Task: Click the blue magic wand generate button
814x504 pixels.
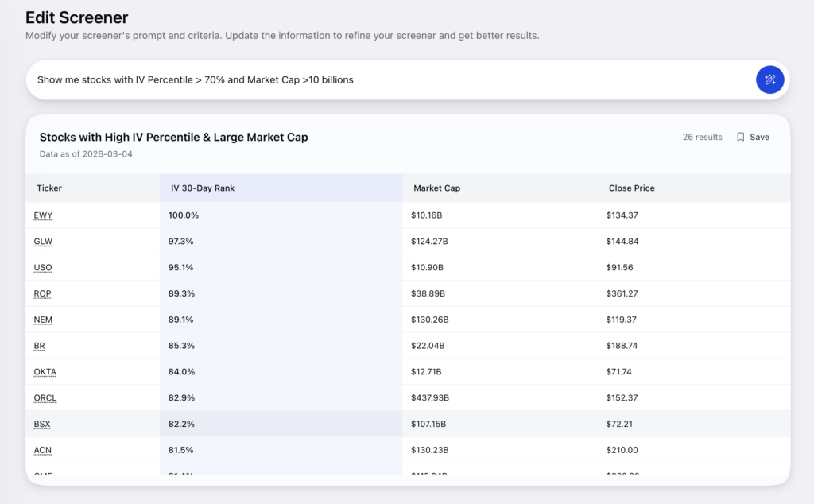Action: pos(769,80)
